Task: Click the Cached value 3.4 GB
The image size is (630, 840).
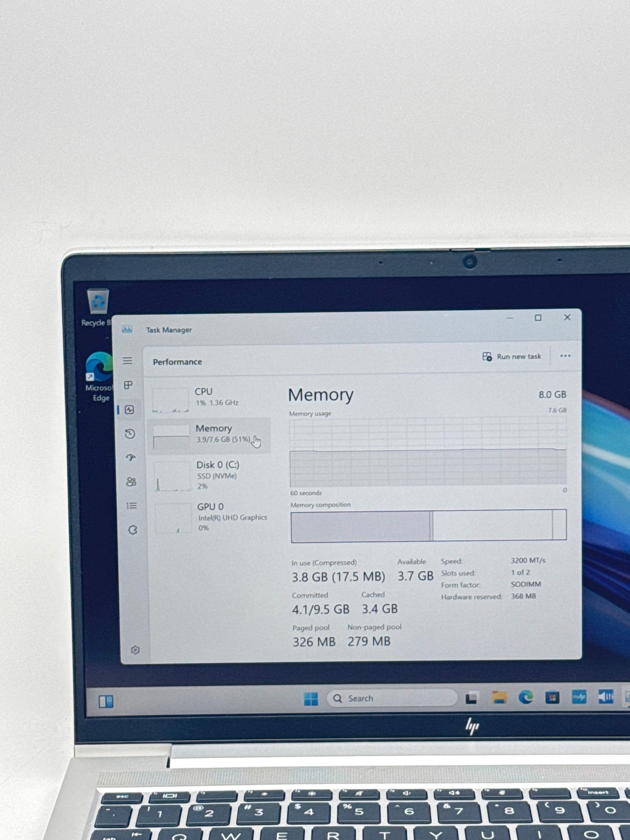Action: click(380, 609)
